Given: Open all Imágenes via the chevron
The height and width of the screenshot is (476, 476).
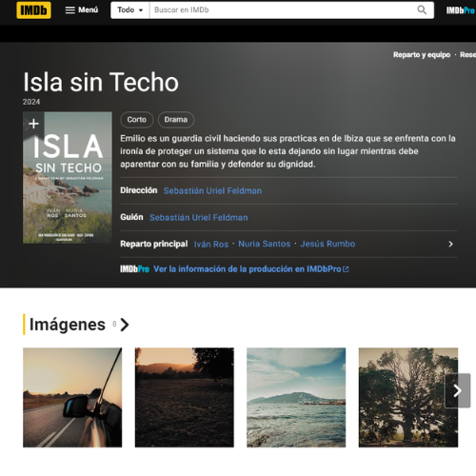Looking at the screenshot, I should [x=125, y=325].
